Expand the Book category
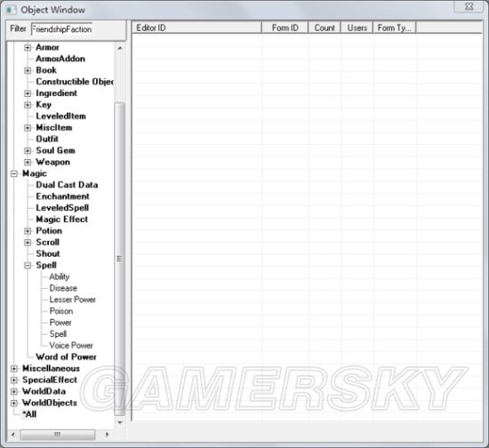Screen dimensions: 489x448 coord(28,70)
